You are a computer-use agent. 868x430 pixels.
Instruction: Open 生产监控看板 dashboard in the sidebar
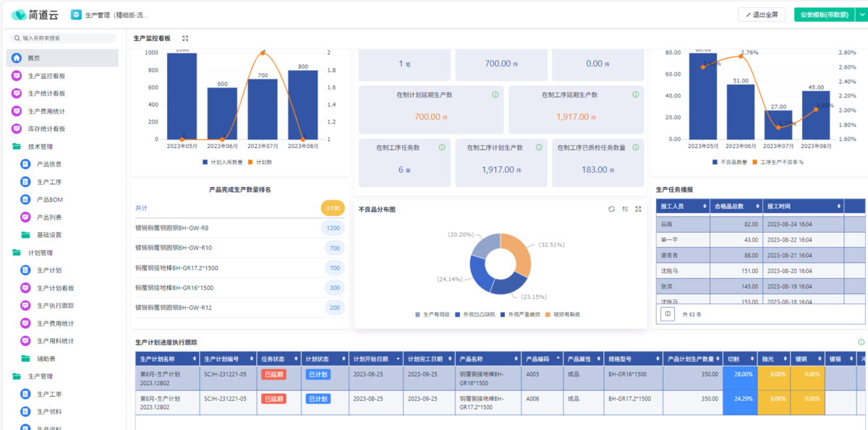point(46,76)
